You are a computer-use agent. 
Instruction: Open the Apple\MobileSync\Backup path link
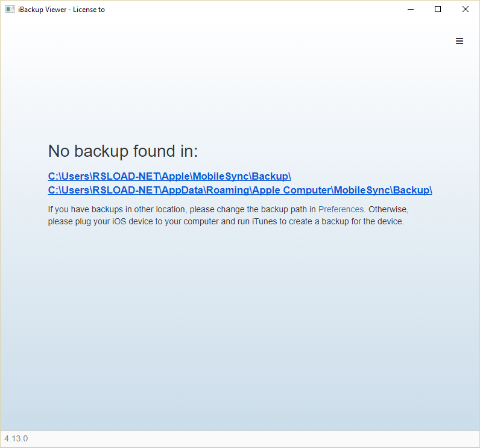[x=169, y=176]
